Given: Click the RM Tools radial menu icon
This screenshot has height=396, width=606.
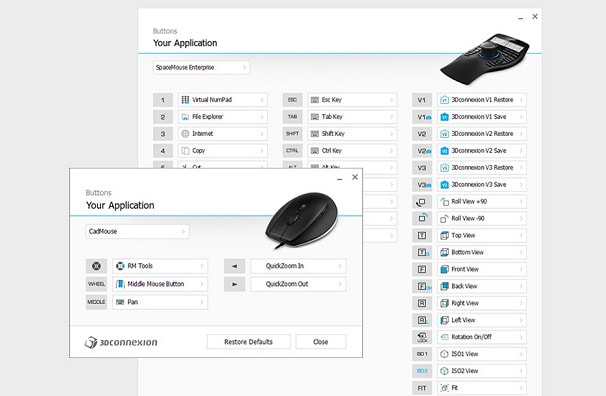Looking at the screenshot, I should coord(120,266).
